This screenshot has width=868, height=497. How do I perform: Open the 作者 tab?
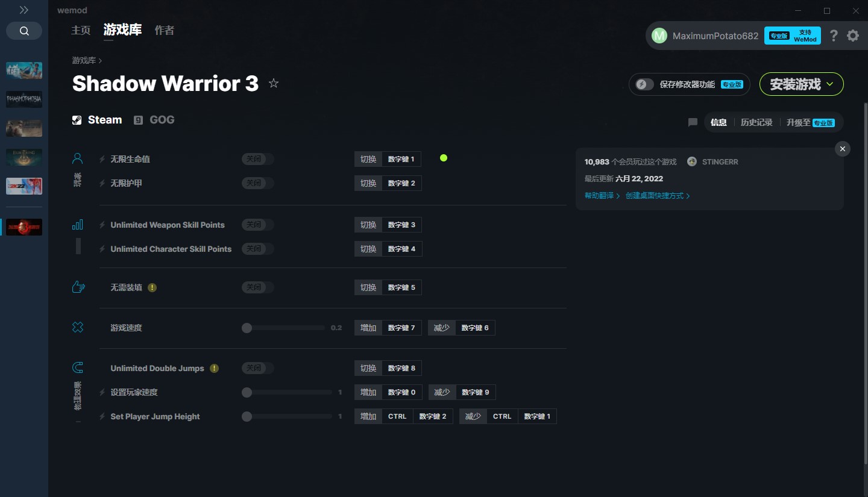pyautogui.click(x=165, y=30)
